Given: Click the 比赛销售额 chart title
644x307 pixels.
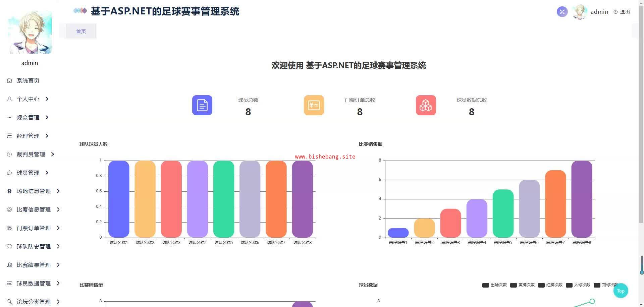Looking at the screenshot, I should tap(371, 144).
